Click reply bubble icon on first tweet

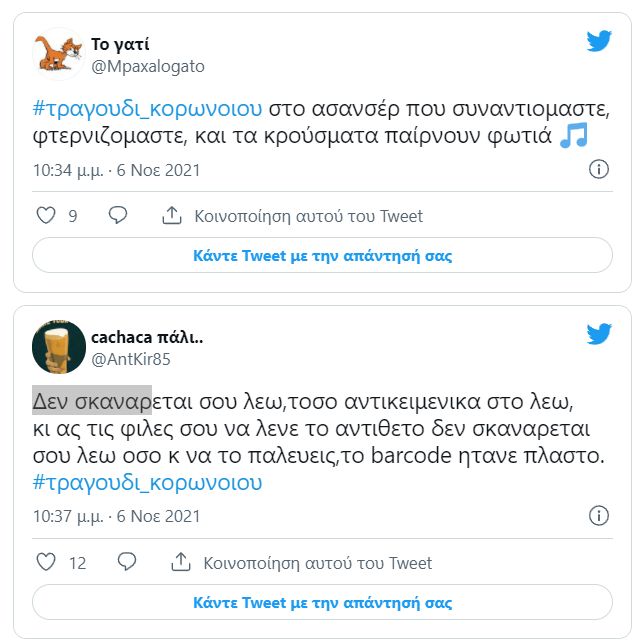pyautogui.click(x=118, y=216)
